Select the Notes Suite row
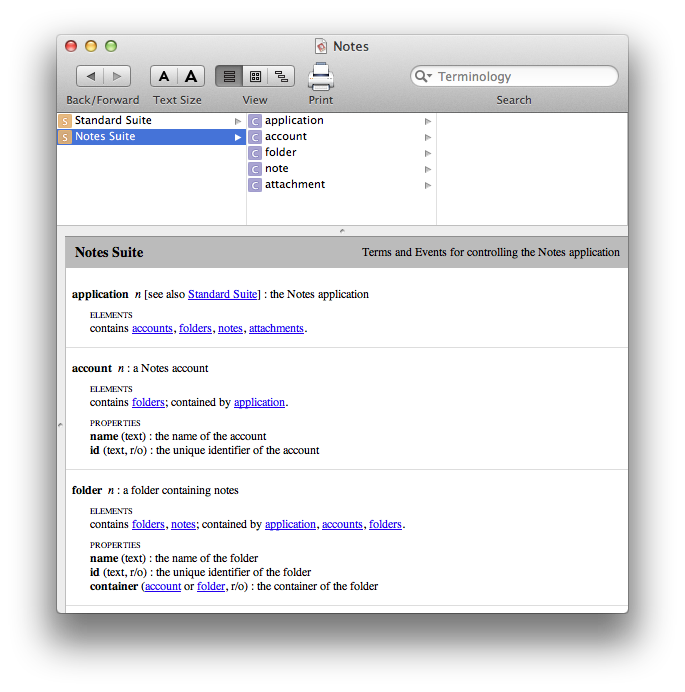 [x=151, y=137]
